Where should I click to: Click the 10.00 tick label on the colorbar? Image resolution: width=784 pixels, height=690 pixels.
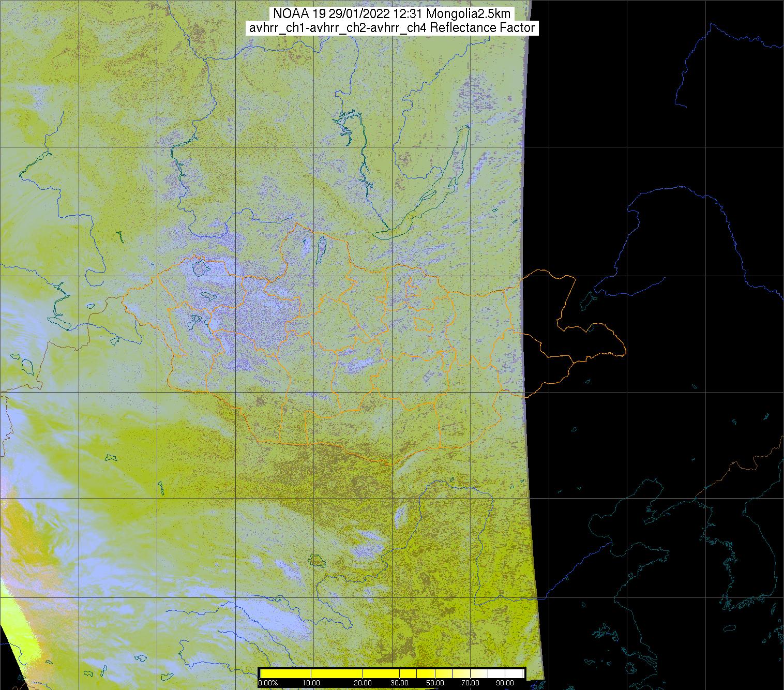(x=310, y=683)
